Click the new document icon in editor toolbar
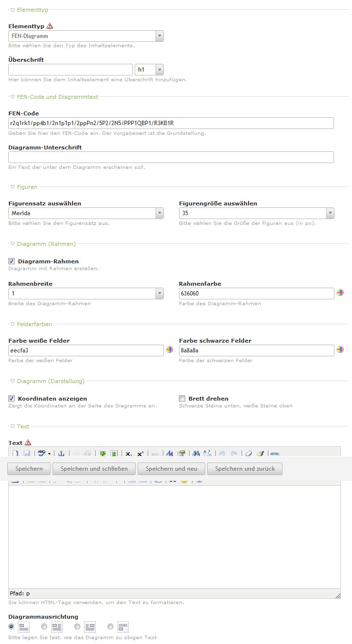352x644 pixels. tap(16, 453)
